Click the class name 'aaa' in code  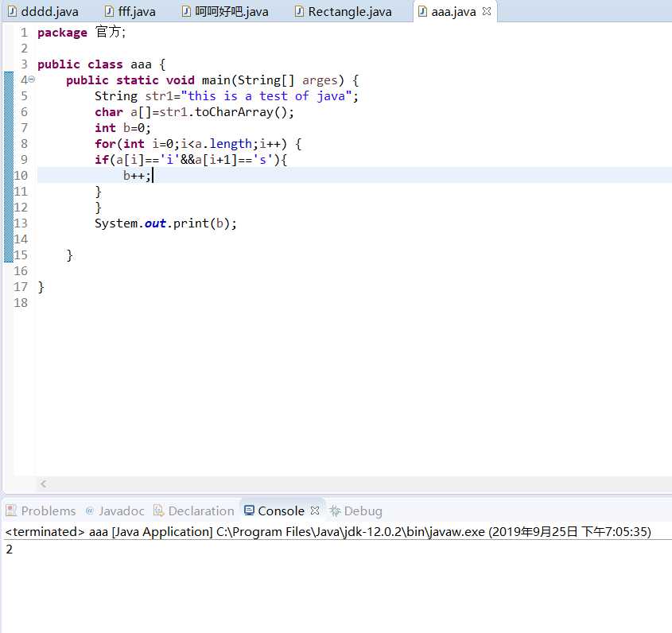coord(141,64)
